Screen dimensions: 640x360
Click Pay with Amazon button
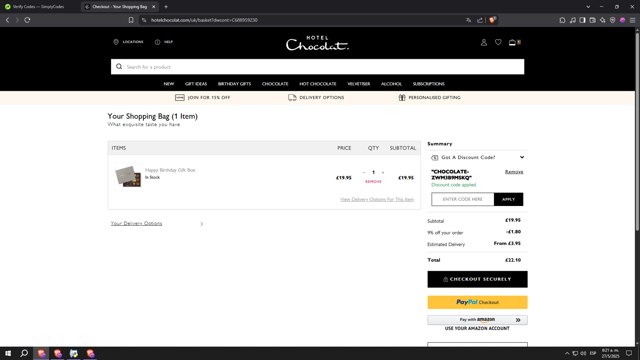477,320
